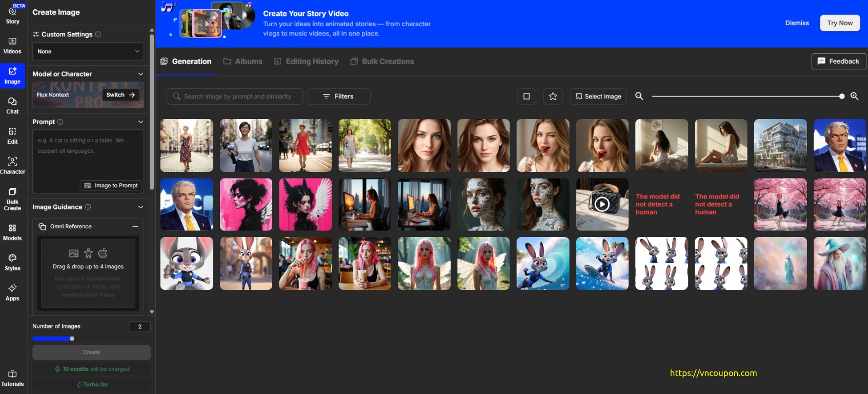Toggle the Turbo On option
This screenshot has height=394, width=868.
pos(92,384)
